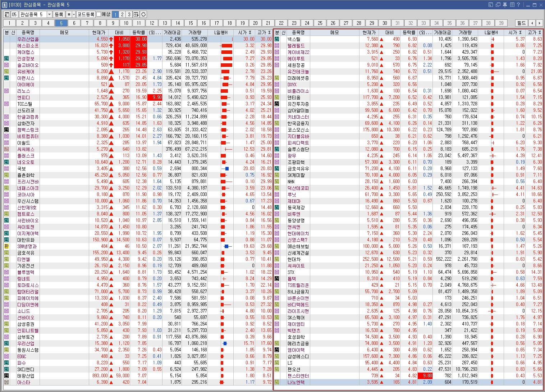Select the active watchlist tab 5

point(61,23)
